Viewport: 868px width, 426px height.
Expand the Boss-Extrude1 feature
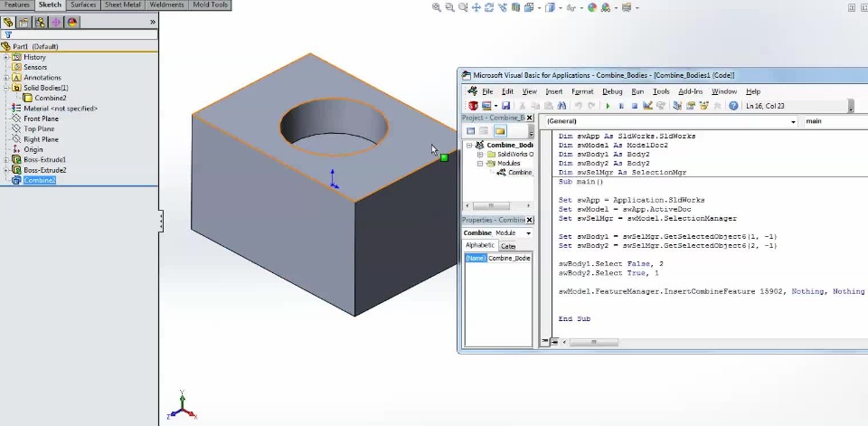coord(6,159)
